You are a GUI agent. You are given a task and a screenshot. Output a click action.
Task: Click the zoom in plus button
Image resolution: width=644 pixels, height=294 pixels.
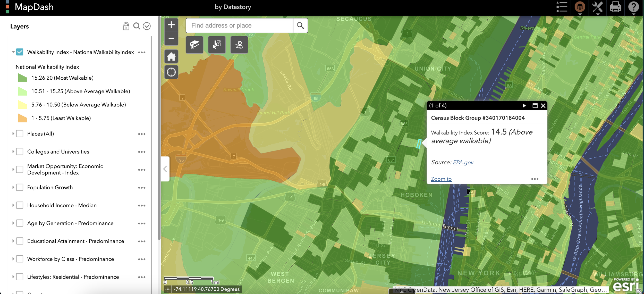click(171, 25)
